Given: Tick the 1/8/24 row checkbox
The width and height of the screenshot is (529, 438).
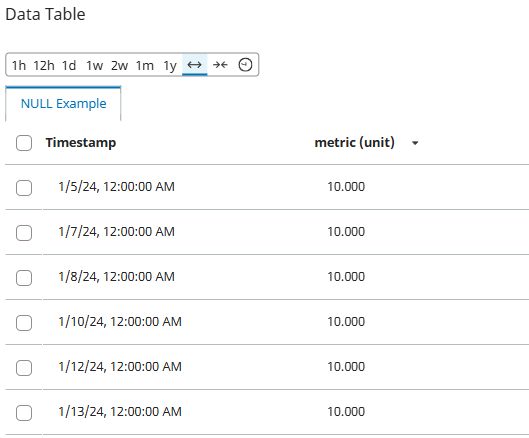Looking at the screenshot, I should pyautogui.click(x=24, y=278).
